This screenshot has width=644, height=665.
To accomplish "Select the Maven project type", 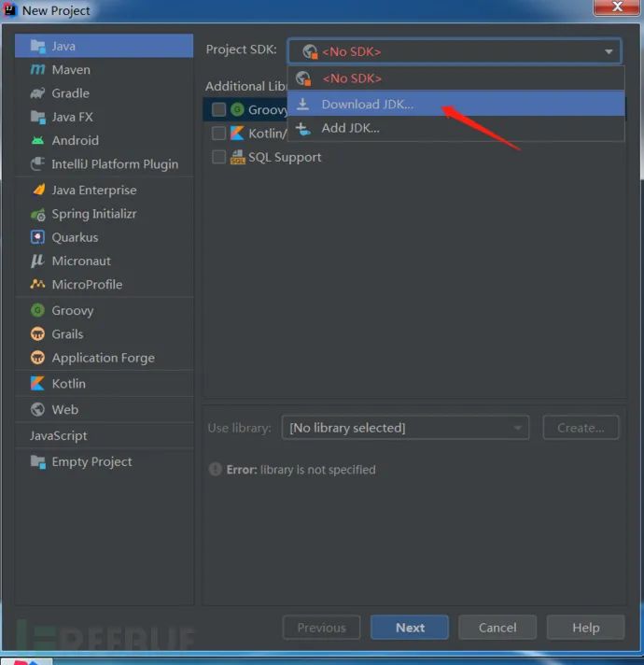I will pos(104,69).
